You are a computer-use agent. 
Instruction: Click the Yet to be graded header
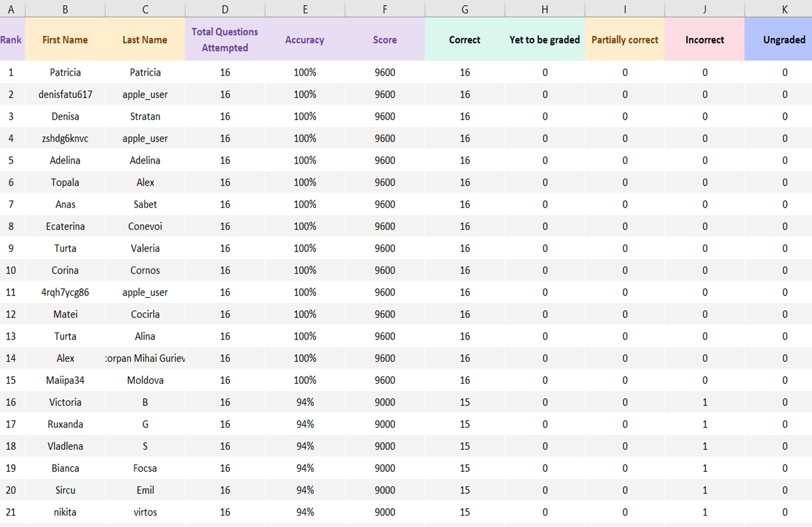(x=544, y=40)
